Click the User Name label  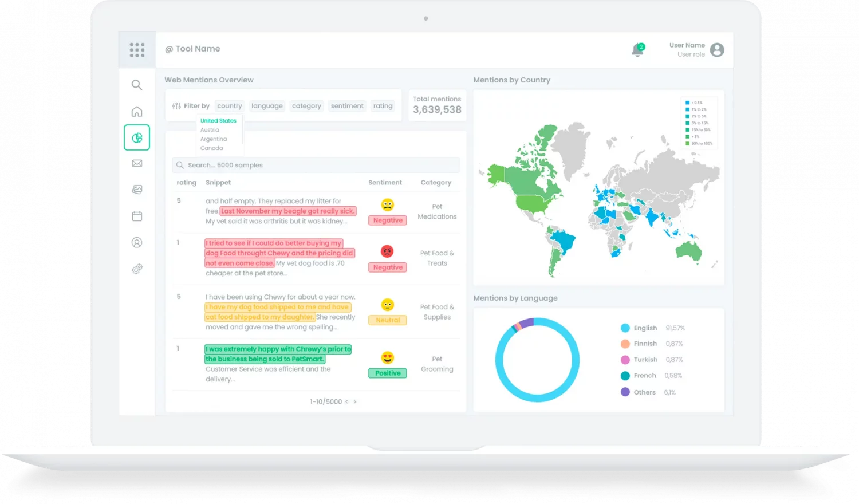(687, 45)
